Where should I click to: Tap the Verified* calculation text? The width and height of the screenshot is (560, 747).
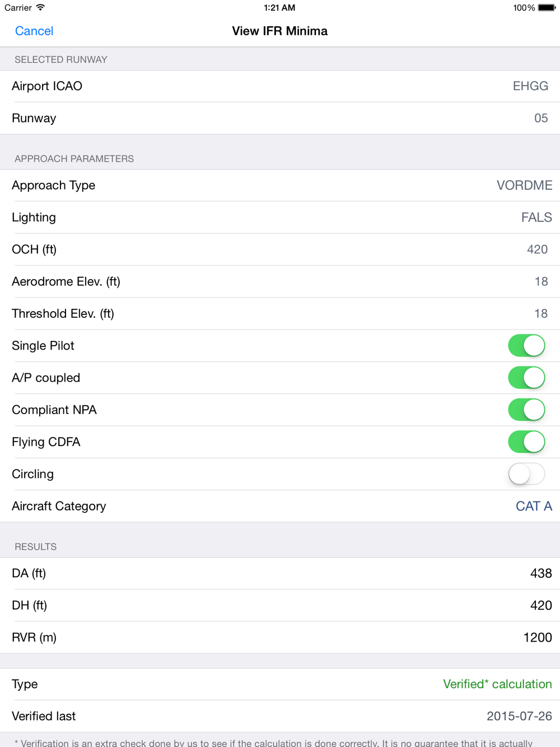tap(497, 684)
